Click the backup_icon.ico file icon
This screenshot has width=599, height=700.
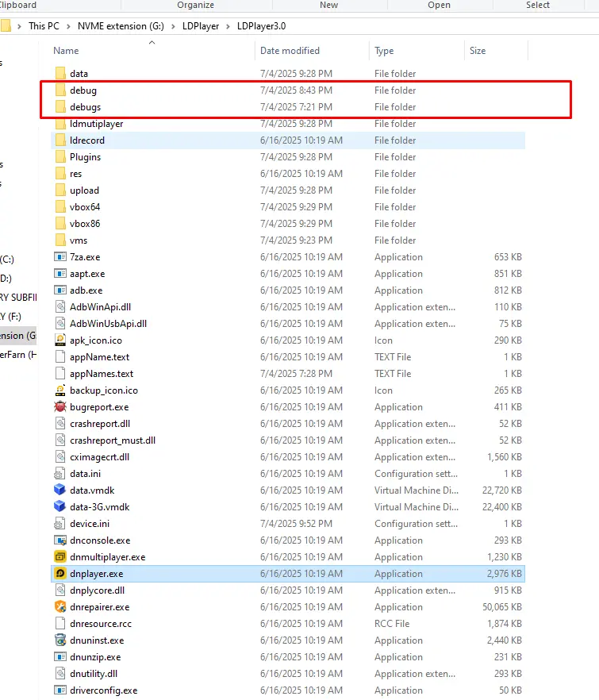(60, 390)
